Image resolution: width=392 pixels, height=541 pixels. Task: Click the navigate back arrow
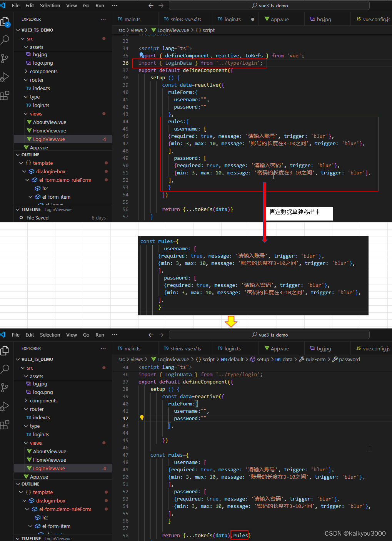[x=151, y=5]
